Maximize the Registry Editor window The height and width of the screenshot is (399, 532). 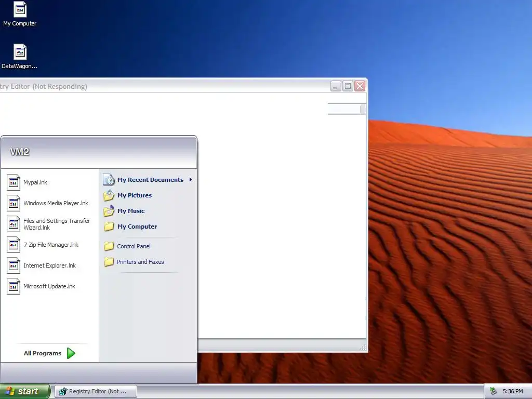(x=348, y=86)
